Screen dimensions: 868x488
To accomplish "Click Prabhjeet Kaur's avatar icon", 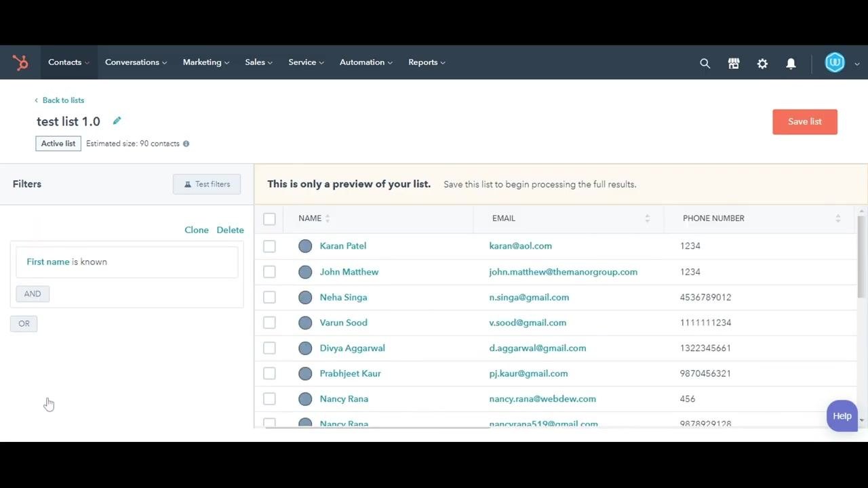I will (x=305, y=373).
